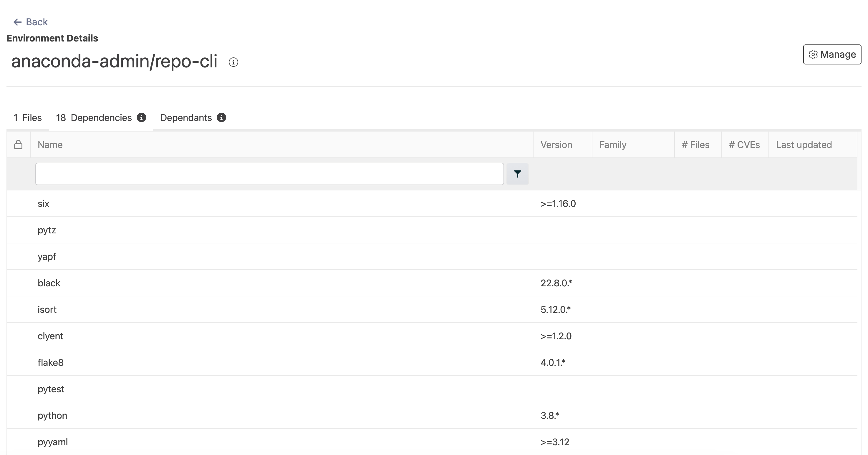
Task: Click the # Files column header
Action: point(695,145)
